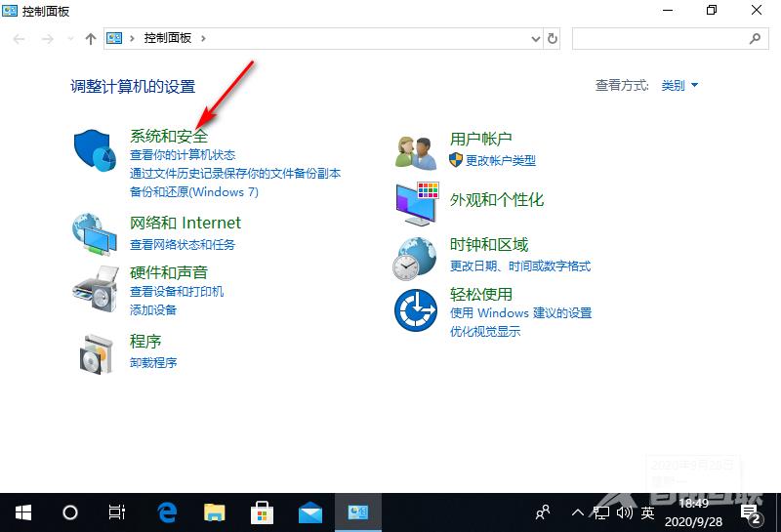Open the System and Security shield icon
Viewport: 781px width, 532px height.
click(95, 150)
